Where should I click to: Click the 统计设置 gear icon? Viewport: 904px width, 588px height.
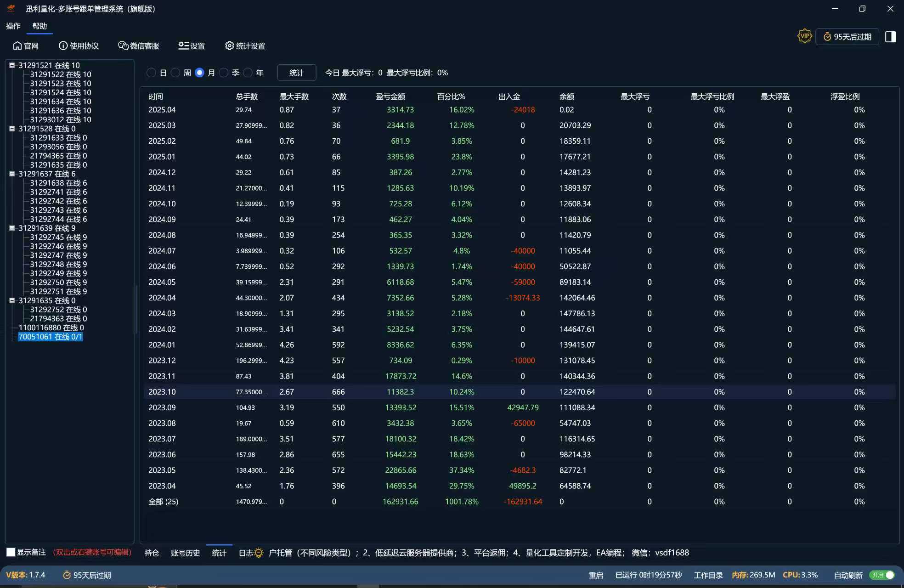point(229,45)
